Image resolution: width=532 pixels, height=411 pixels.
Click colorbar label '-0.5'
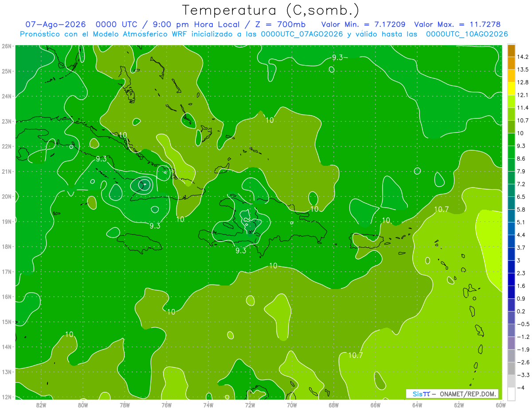[523, 324]
